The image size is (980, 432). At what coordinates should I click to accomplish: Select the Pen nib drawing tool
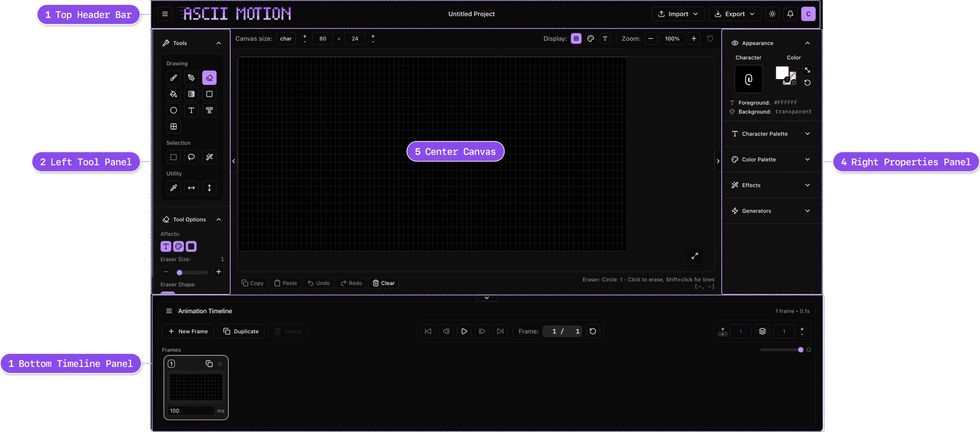tap(191, 78)
